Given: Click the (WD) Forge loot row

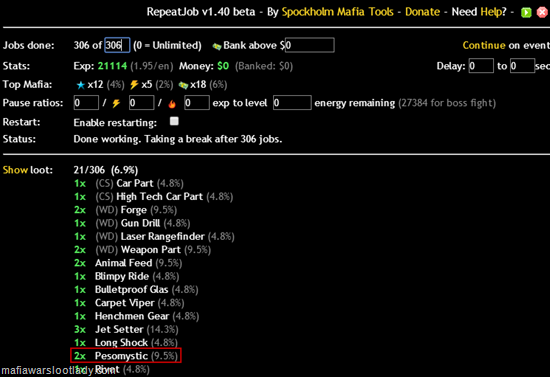Looking at the screenshot, I should (x=125, y=210).
